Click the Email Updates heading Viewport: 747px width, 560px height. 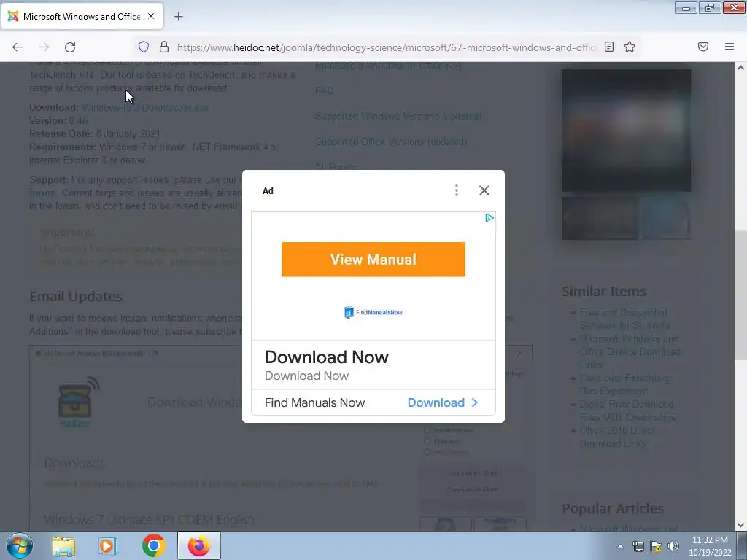(x=76, y=296)
